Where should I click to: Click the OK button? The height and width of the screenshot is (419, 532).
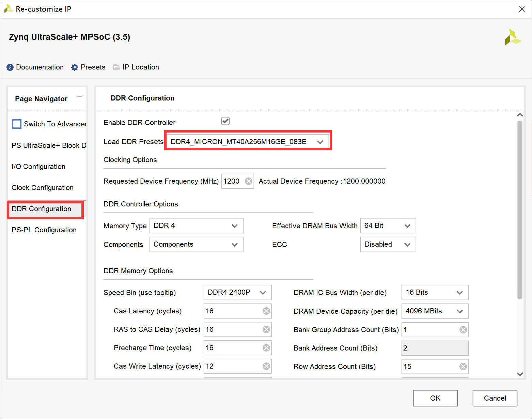pyautogui.click(x=435, y=398)
